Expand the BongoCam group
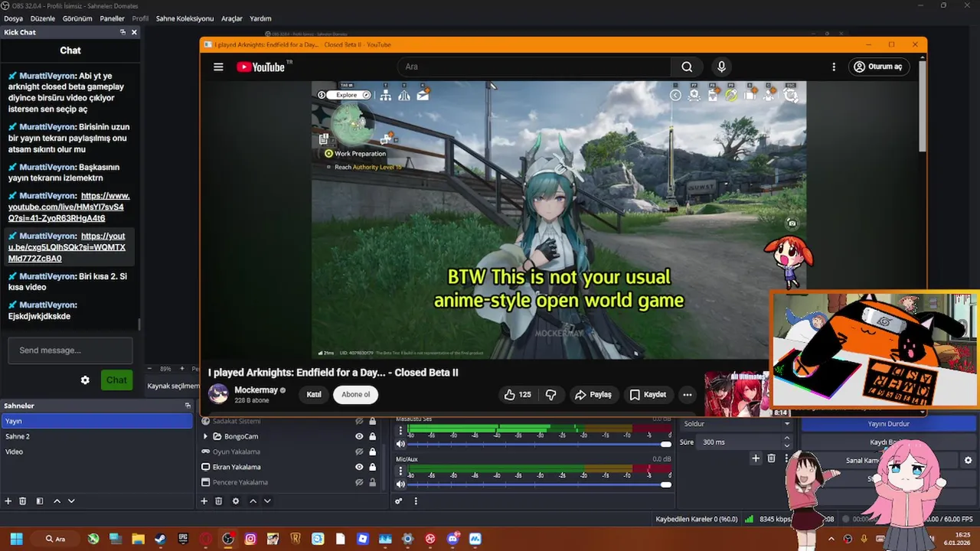Viewport: 980px width, 551px height. (205, 436)
